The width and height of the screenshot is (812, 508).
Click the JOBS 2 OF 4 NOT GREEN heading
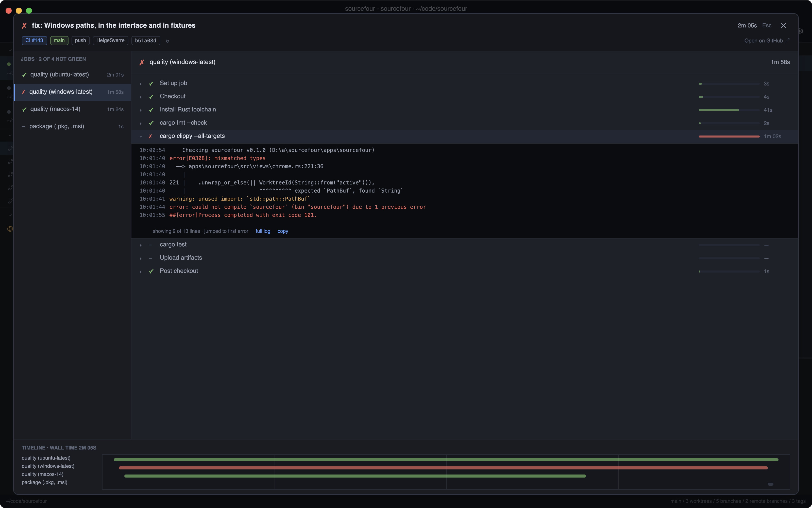pyautogui.click(x=53, y=59)
